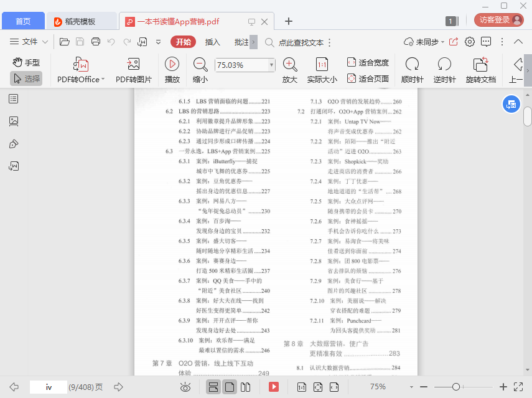Collapse the ribbon with the up chevron
This screenshot has width=532, height=398.
click(x=518, y=42)
